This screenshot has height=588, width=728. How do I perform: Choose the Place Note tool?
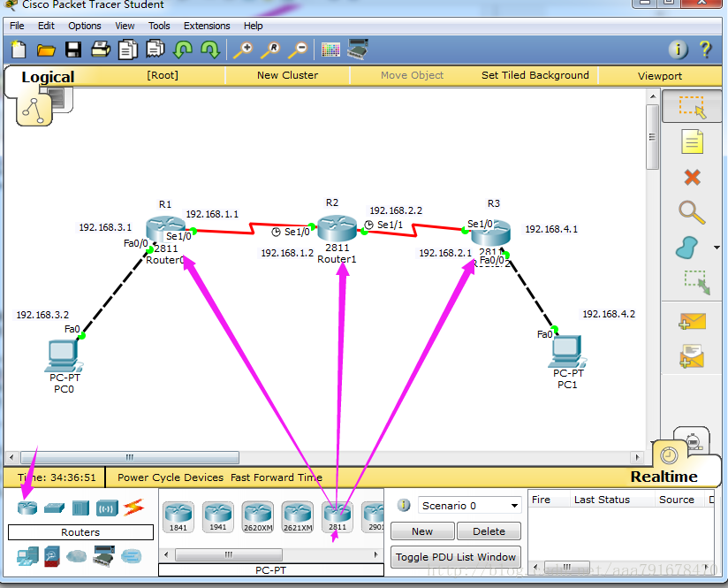coord(693,141)
